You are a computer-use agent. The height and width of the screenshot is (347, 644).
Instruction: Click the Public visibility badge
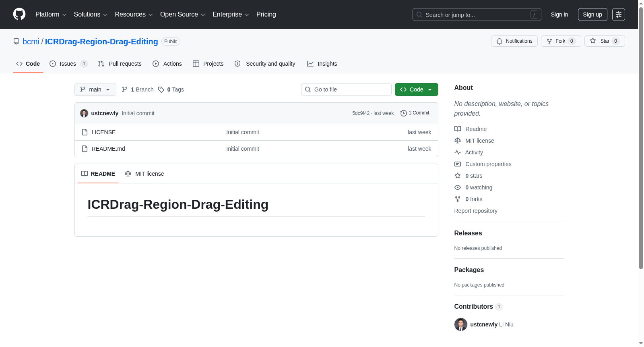pyautogui.click(x=171, y=42)
